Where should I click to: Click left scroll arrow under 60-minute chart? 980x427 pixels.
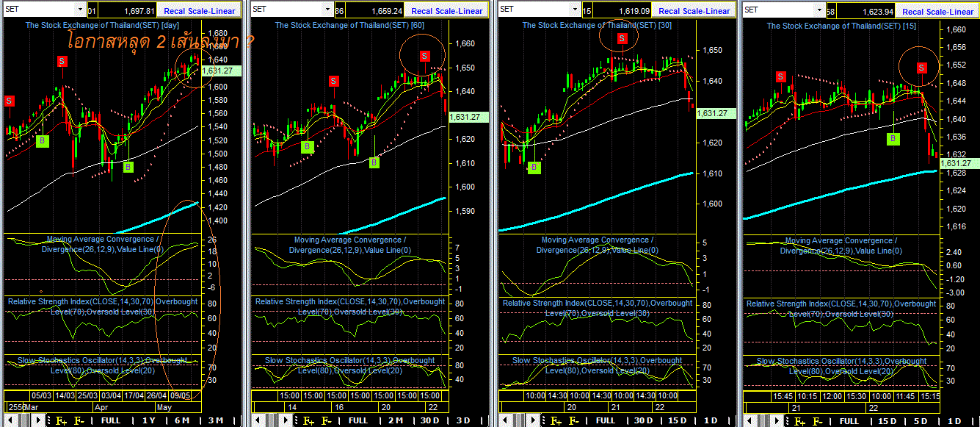point(257,420)
